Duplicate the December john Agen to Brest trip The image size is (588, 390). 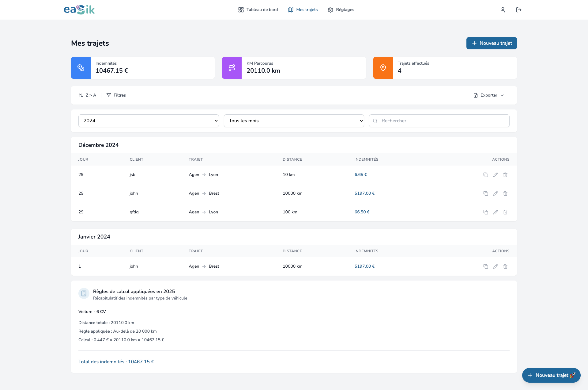point(486,193)
